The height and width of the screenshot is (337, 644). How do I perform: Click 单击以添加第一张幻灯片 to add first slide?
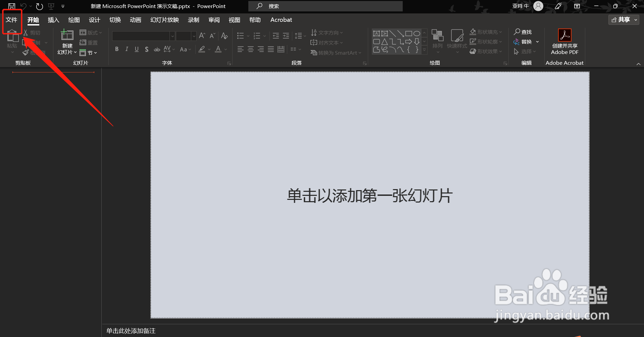(x=370, y=195)
